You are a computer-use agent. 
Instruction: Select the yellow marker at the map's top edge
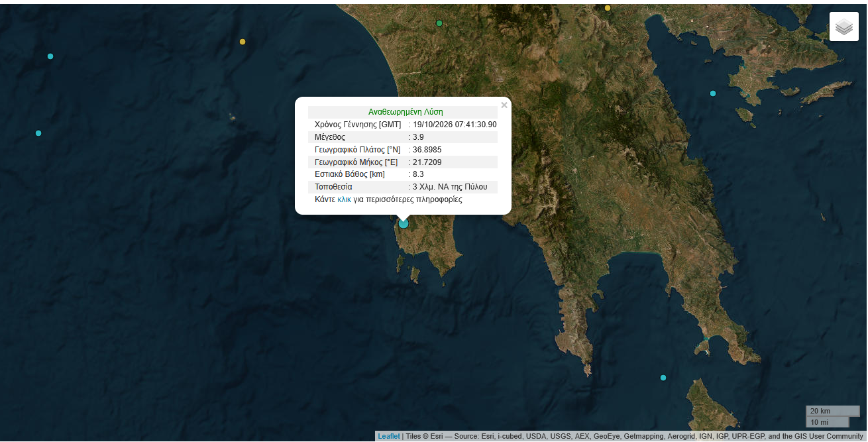coord(608,8)
